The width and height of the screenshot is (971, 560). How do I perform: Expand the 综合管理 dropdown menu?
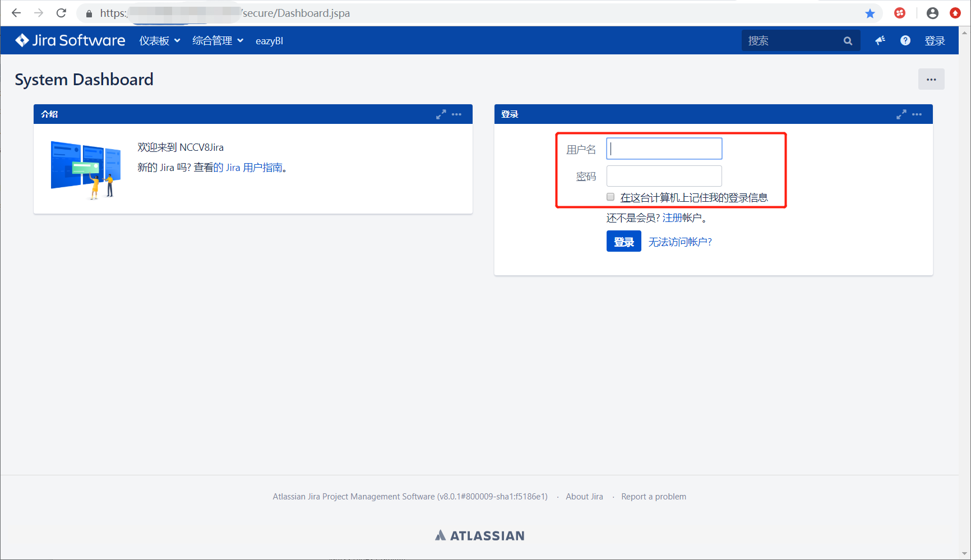click(x=218, y=41)
